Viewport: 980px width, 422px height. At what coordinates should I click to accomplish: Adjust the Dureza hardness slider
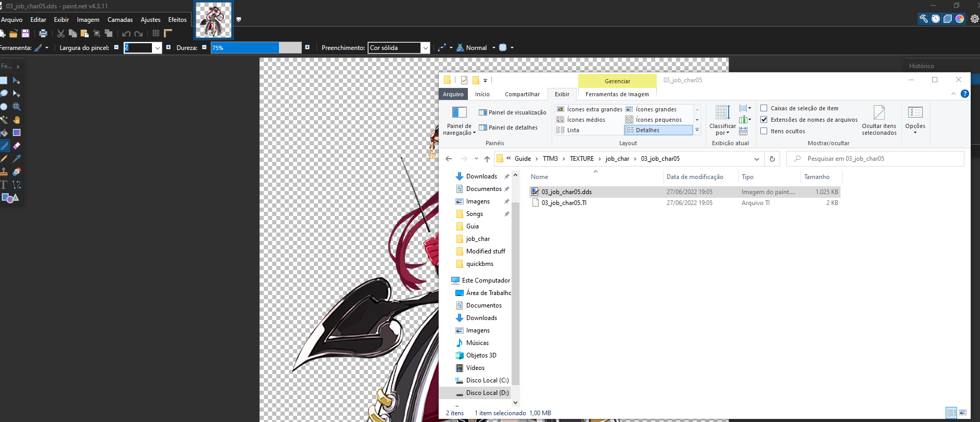tap(256, 48)
